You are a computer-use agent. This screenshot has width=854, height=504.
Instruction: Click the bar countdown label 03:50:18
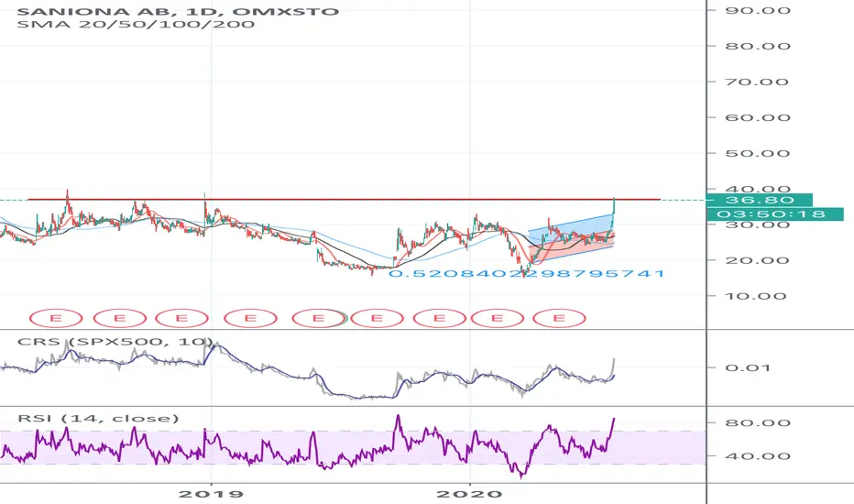point(774,214)
